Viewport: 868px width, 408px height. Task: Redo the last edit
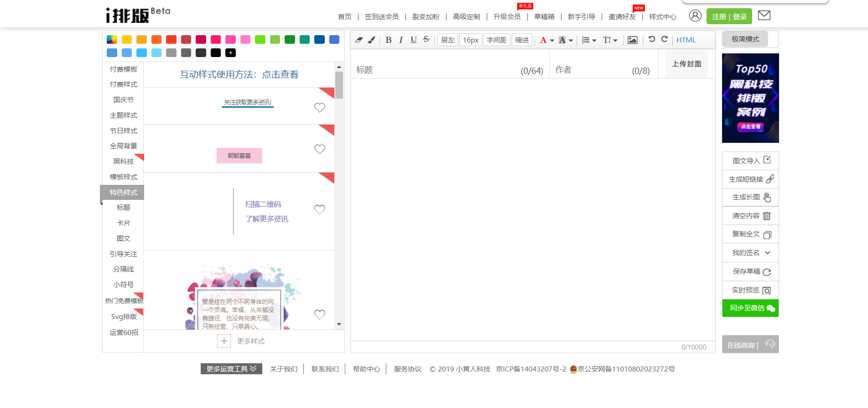(x=665, y=40)
